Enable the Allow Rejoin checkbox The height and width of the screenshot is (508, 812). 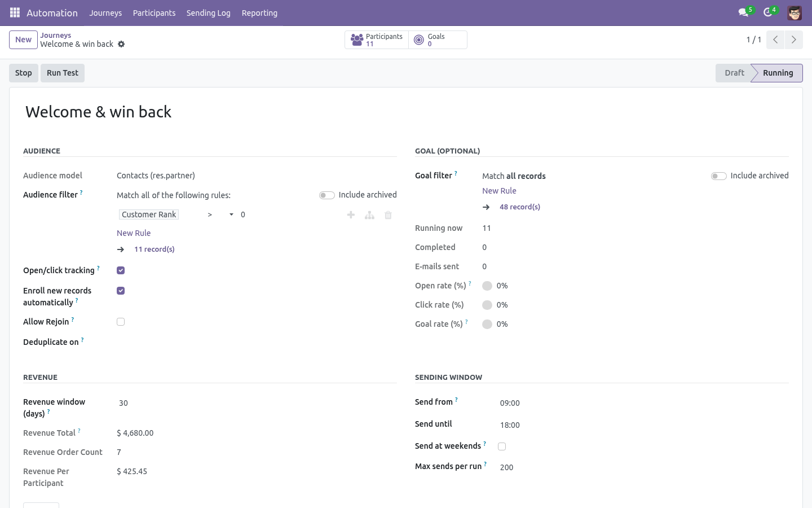121,322
